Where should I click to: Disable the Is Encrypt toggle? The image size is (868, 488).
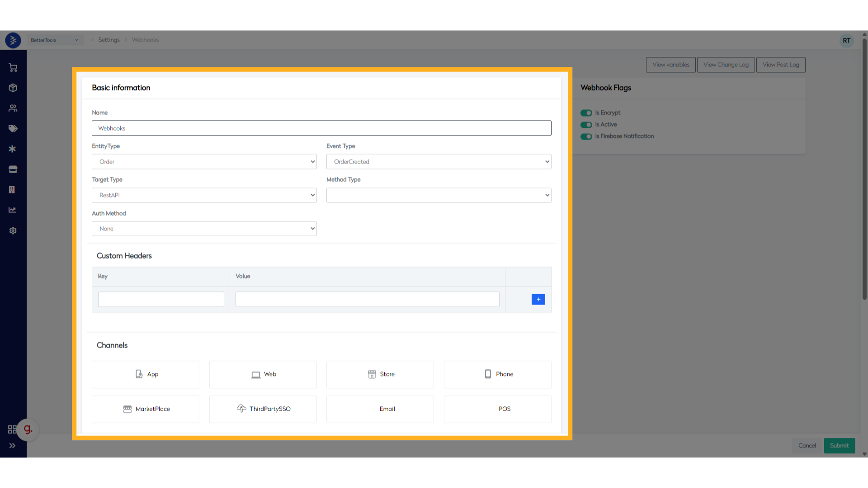586,113
